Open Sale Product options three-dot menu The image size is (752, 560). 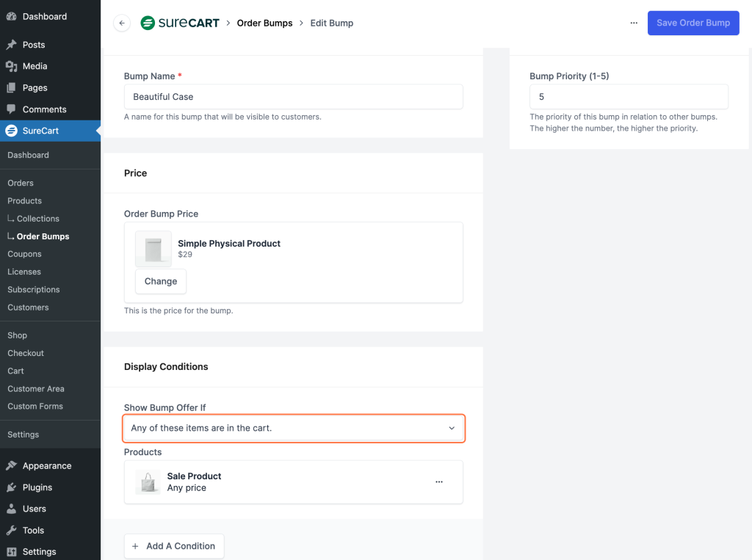point(439,482)
